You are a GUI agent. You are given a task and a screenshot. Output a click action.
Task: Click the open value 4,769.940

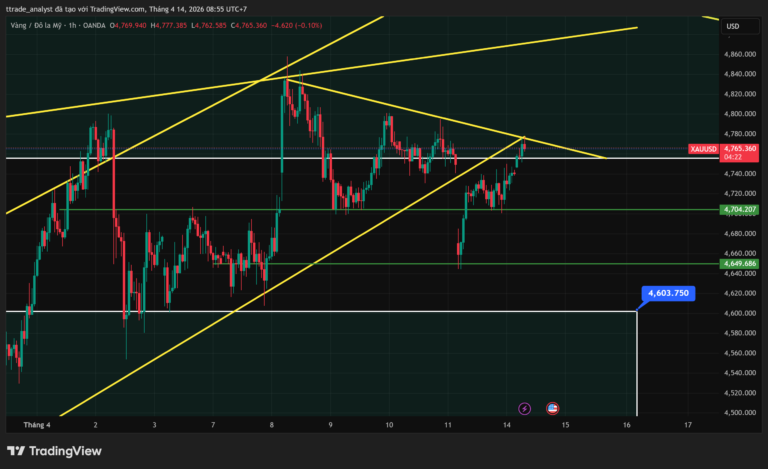[x=130, y=25]
